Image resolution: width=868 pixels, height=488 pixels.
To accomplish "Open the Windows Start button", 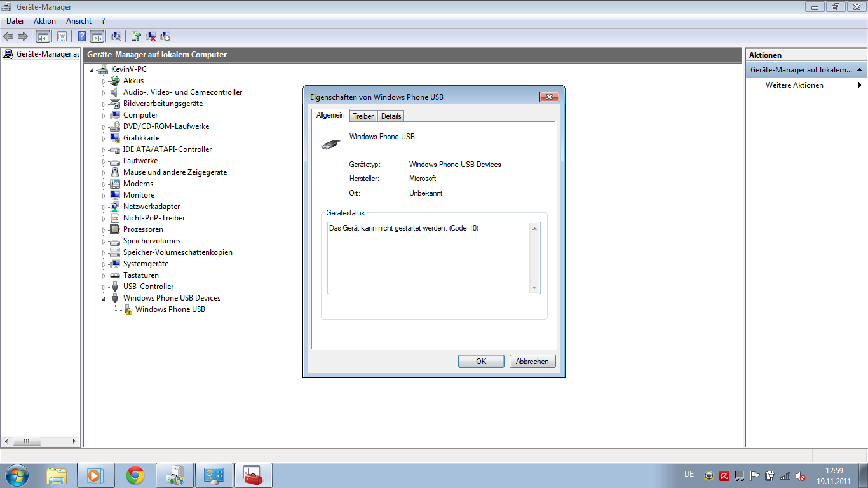I will [17, 475].
